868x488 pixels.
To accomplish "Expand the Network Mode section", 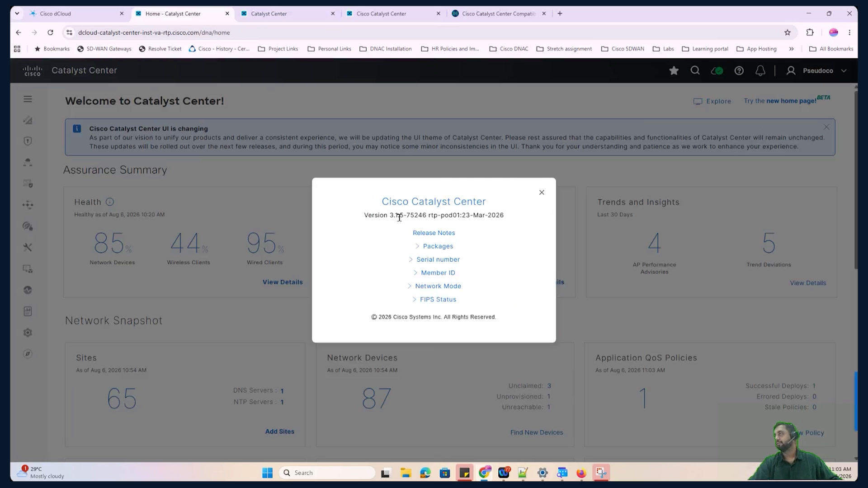I will tap(434, 286).
